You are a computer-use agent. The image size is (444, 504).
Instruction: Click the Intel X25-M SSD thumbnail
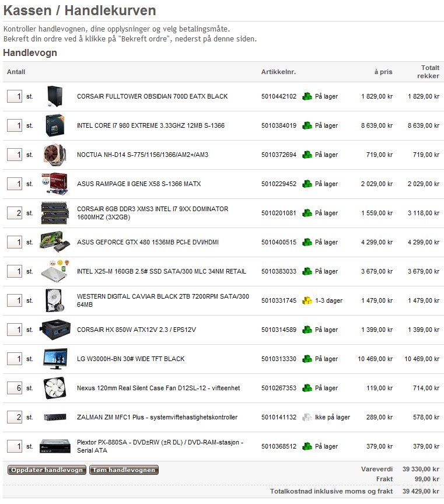(x=55, y=271)
